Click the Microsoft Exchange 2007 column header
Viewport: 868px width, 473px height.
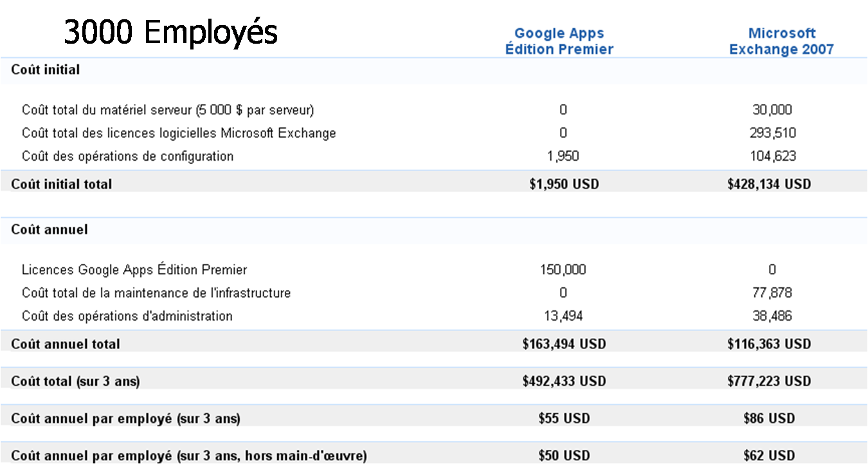coord(781,41)
